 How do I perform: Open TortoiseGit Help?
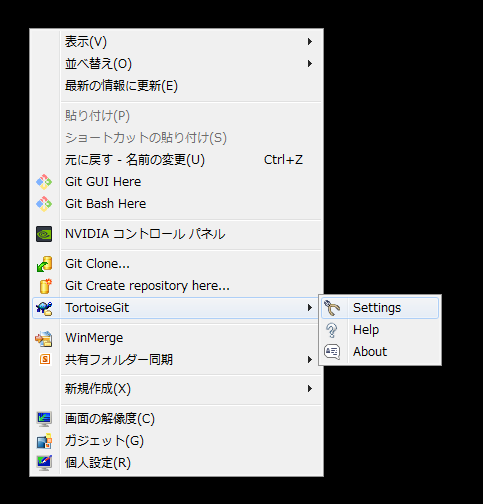(x=380, y=330)
